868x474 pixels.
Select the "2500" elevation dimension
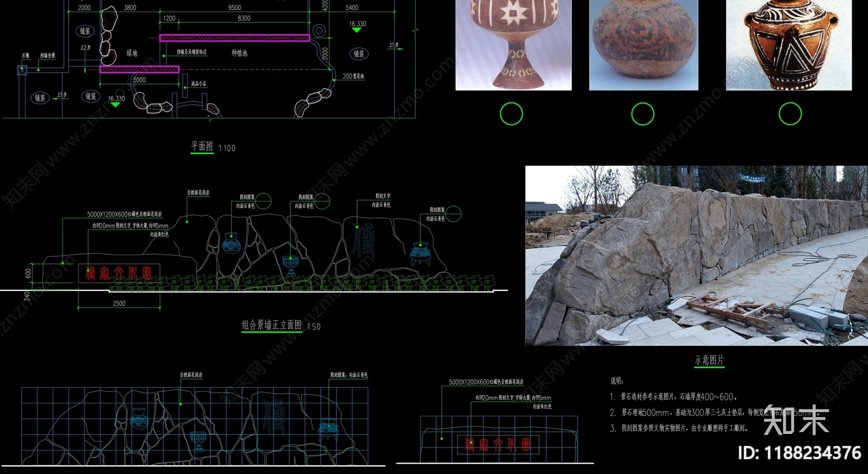119,304
